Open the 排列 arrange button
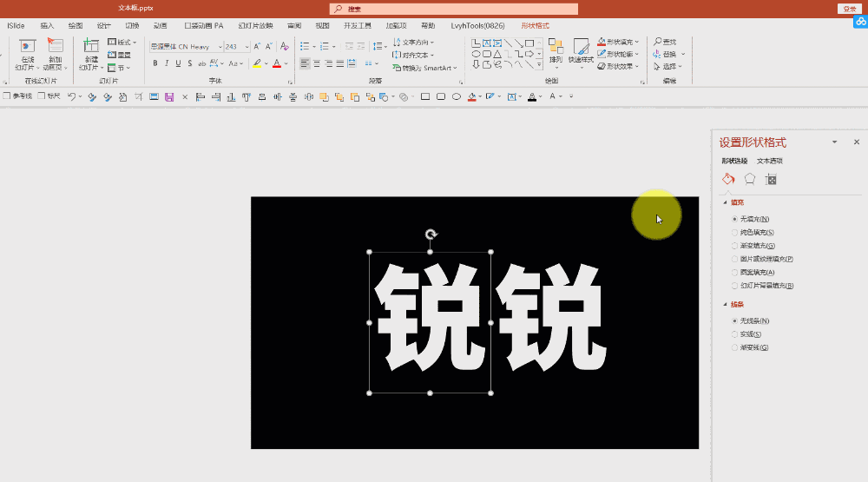 coord(556,51)
